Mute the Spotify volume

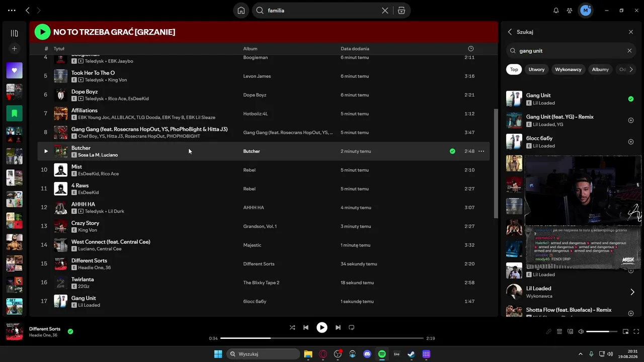click(581, 332)
